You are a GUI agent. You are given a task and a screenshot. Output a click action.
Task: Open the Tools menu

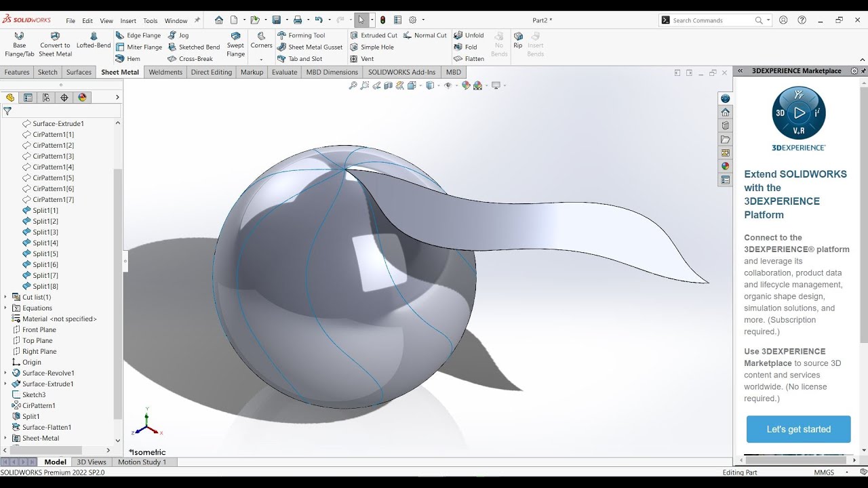pos(150,21)
